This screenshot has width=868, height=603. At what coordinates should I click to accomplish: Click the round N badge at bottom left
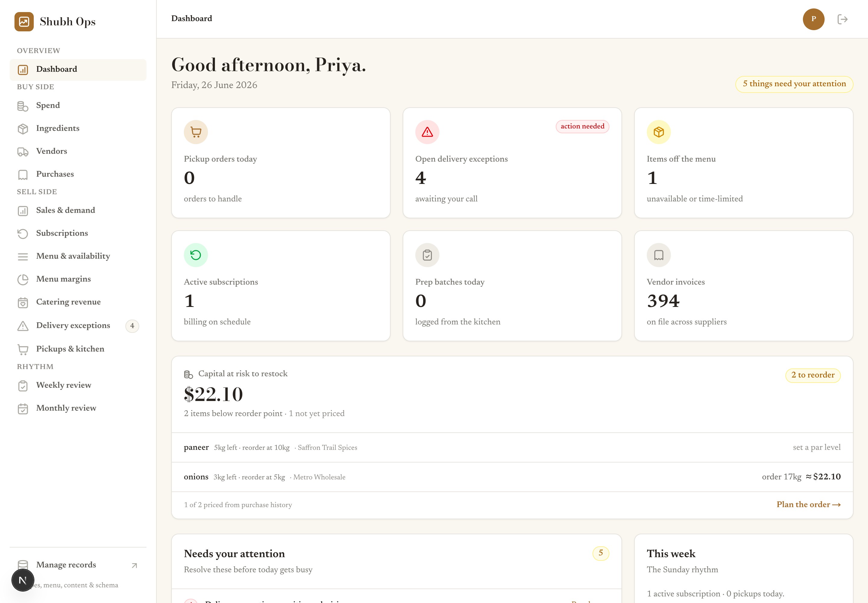(23, 580)
